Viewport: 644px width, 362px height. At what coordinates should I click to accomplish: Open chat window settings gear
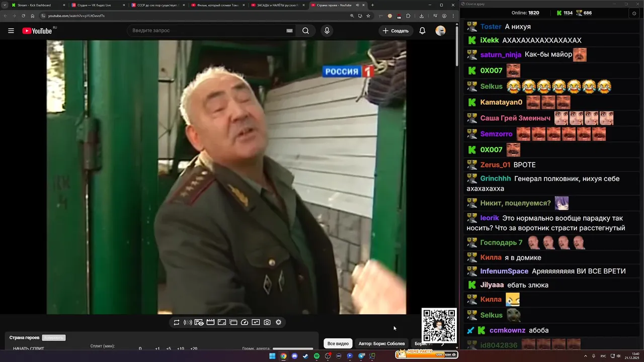coord(634,13)
